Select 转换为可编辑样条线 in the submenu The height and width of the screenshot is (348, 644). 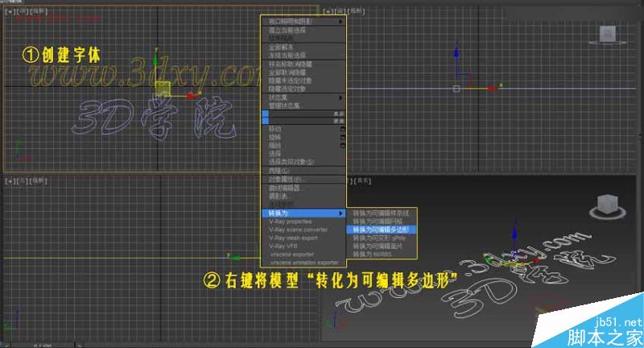pyautogui.click(x=381, y=213)
